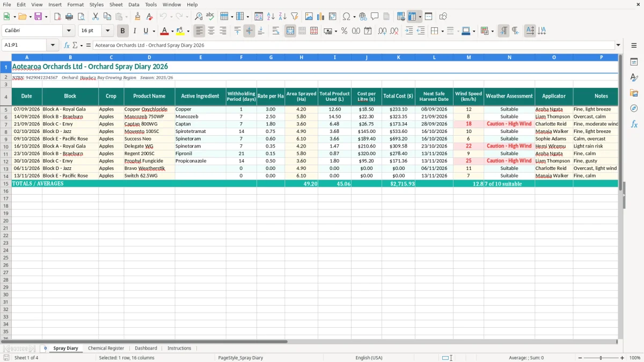Expand Borders dropdown arrow
This screenshot has width=644, height=362.
click(442, 31)
